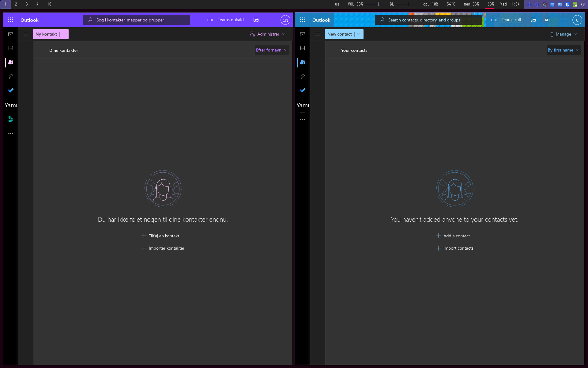Open Efter fornavn sort dropdown
The image size is (588, 368).
(x=272, y=50)
